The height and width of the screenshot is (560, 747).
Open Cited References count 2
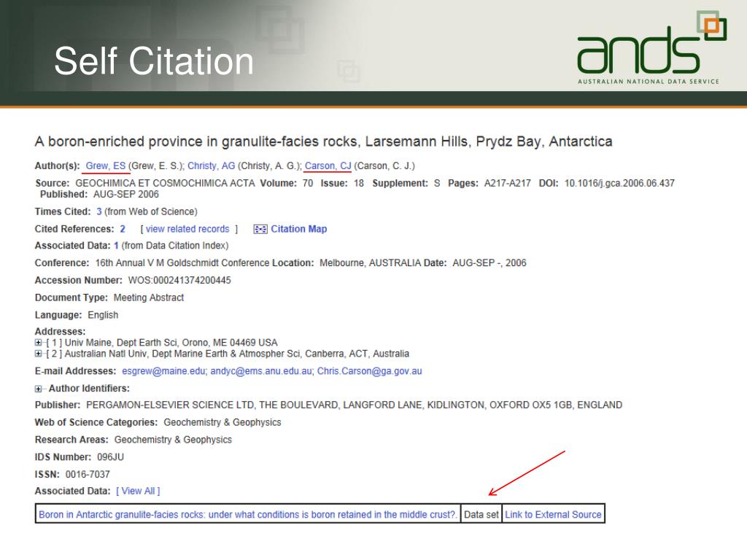pyautogui.click(x=123, y=229)
